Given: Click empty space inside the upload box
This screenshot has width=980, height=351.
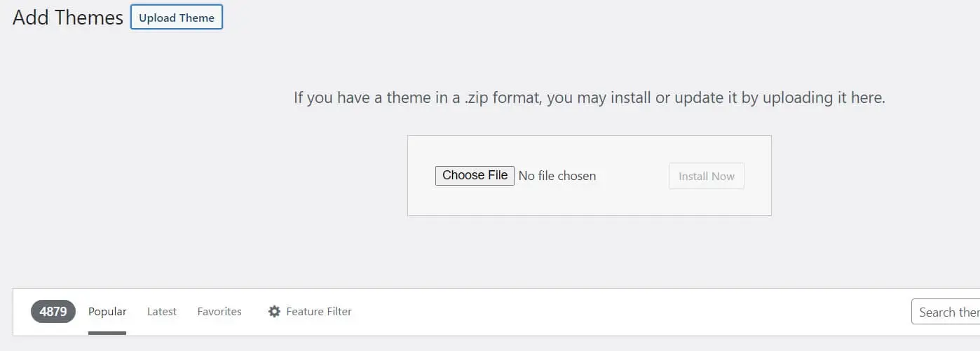Looking at the screenshot, I should tap(631, 200).
